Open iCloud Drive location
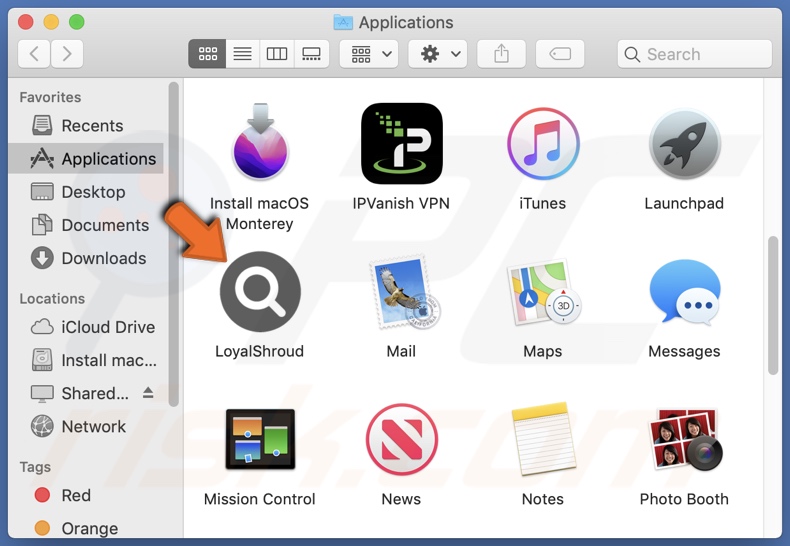 point(86,327)
